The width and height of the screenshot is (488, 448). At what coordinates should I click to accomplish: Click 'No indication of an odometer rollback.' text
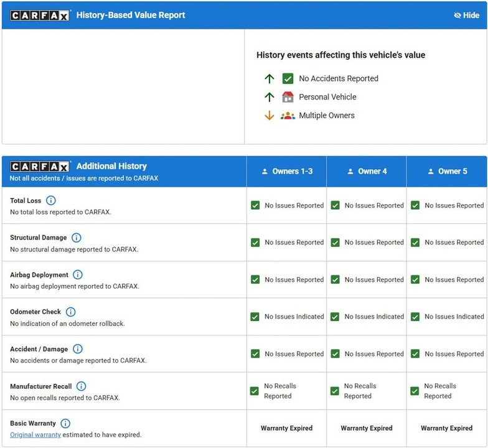click(67, 324)
